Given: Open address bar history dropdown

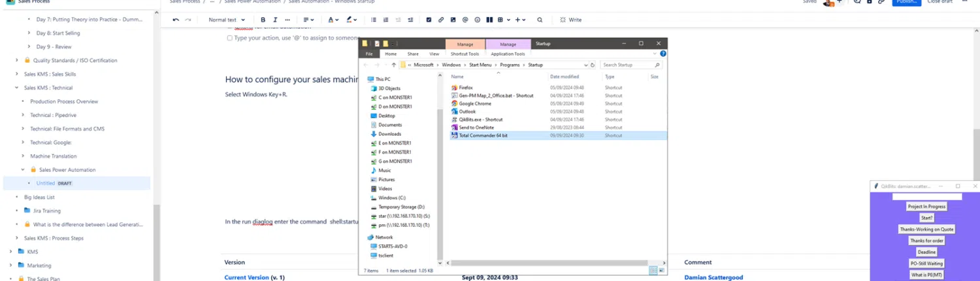Looking at the screenshot, I should (x=585, y=65).
